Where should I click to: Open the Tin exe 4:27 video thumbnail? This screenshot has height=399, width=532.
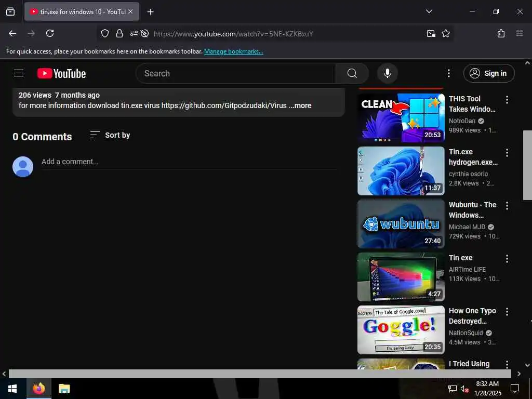coord(401,277)
